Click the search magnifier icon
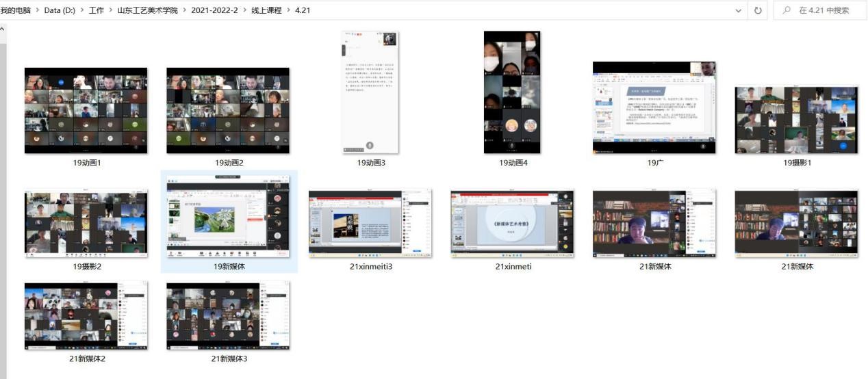 point(787,10)
